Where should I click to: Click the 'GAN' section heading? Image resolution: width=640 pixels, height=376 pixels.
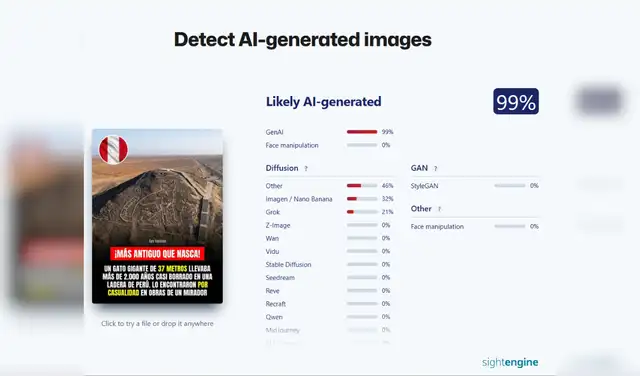click(419, 168)
